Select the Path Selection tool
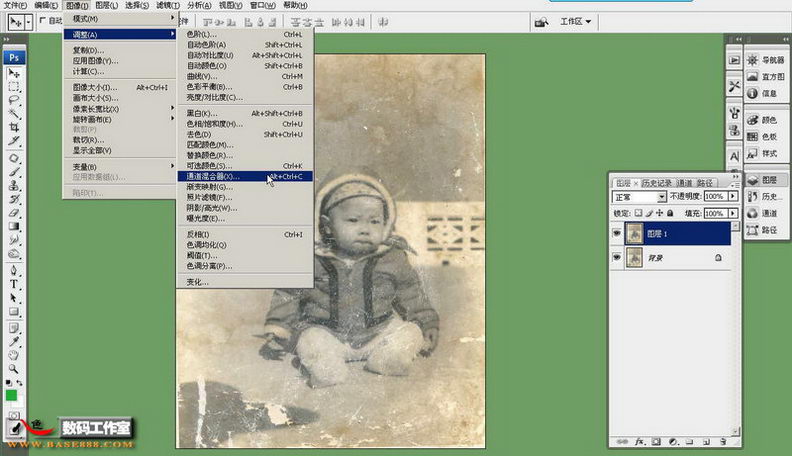Viewport: 792px width, 456px height. pyautogui.click(x=14, y=298)
